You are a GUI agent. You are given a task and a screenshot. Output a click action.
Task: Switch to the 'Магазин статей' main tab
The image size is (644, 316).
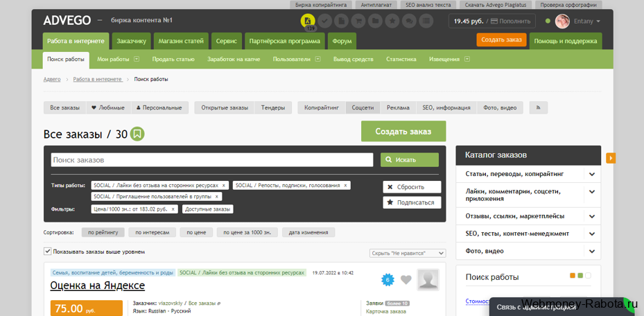click(x=181, y=41)
